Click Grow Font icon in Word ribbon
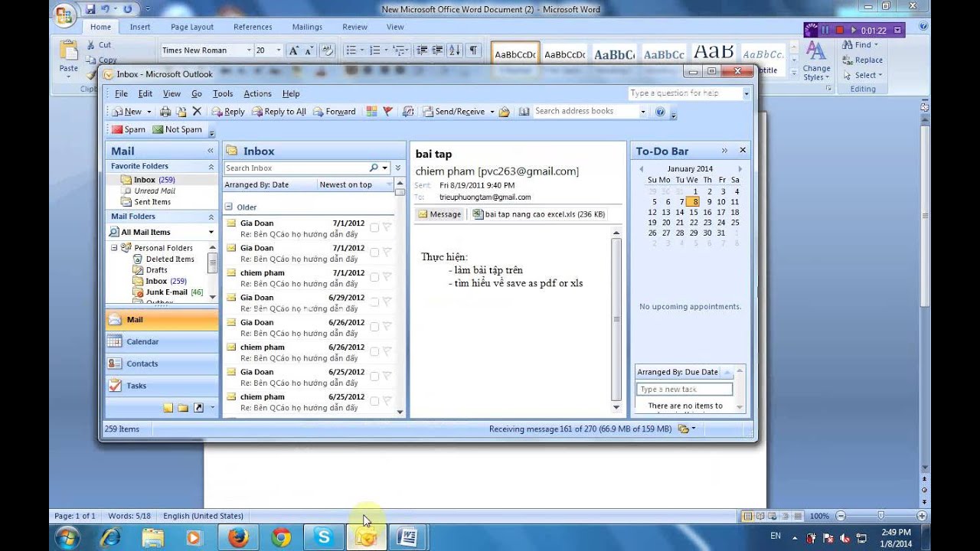The width and height of the screenshot is (980, 551). 293,51
